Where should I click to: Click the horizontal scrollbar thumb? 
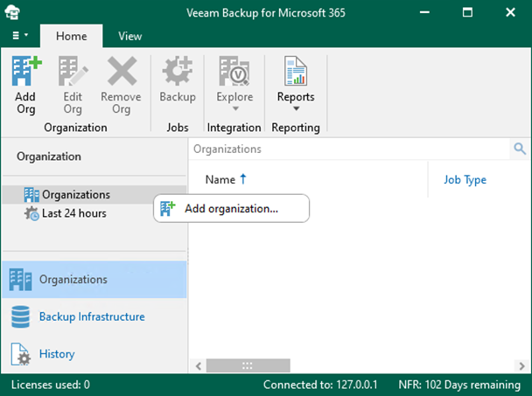point(248,365)
